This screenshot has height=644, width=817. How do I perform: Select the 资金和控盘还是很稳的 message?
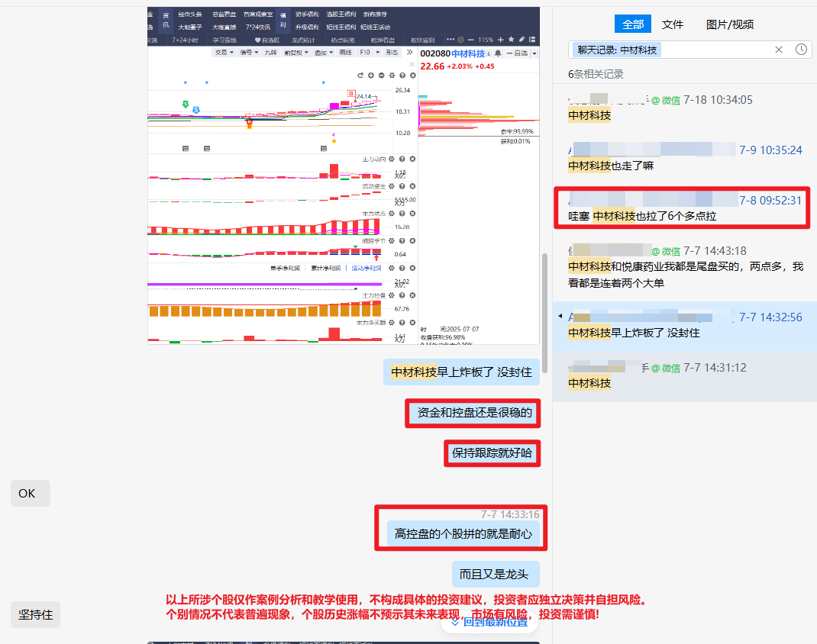coord(473,413)
